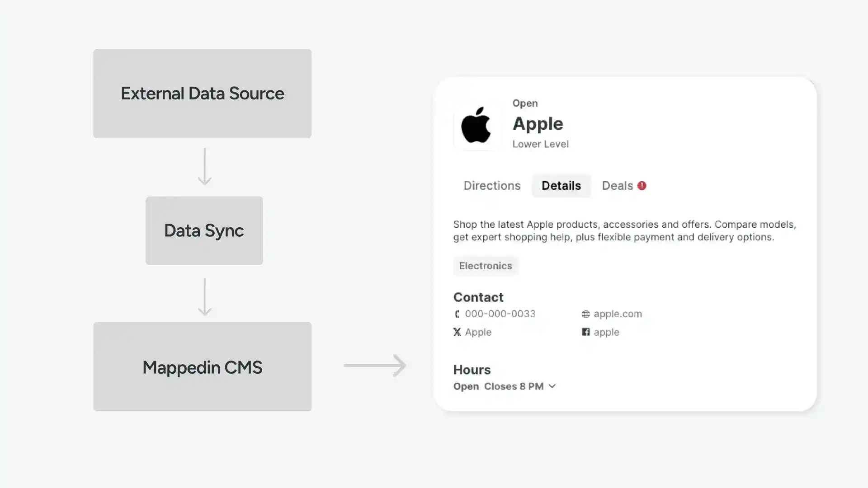Click the store description text area
The image size is (868, 488).
(x=624, y=230)
